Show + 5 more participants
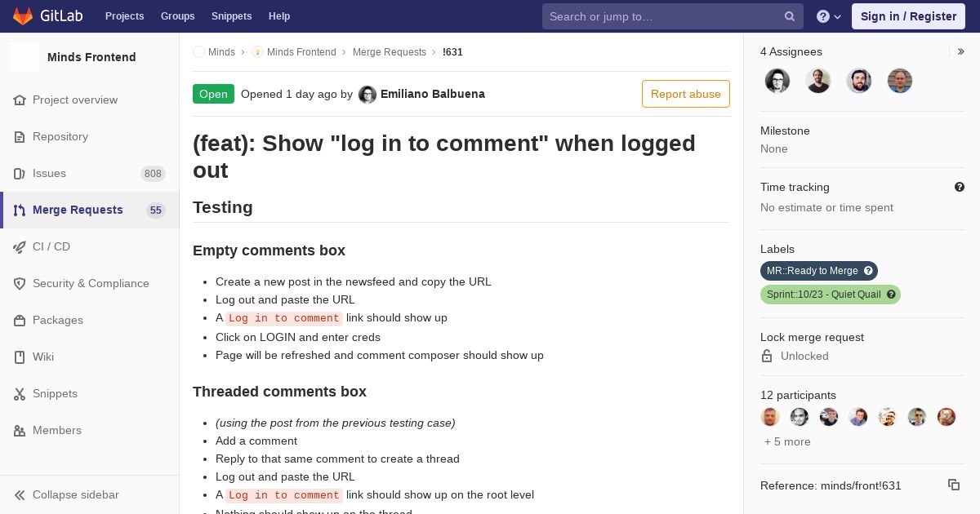Image resolution: width=980 pixels, height=514 pixels. coord(787,441)
